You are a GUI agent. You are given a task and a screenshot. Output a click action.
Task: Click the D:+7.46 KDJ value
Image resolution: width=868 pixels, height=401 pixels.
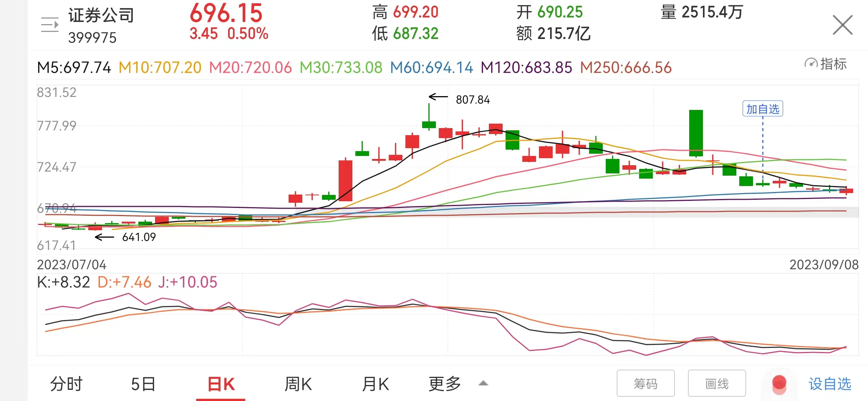point(124,282)
